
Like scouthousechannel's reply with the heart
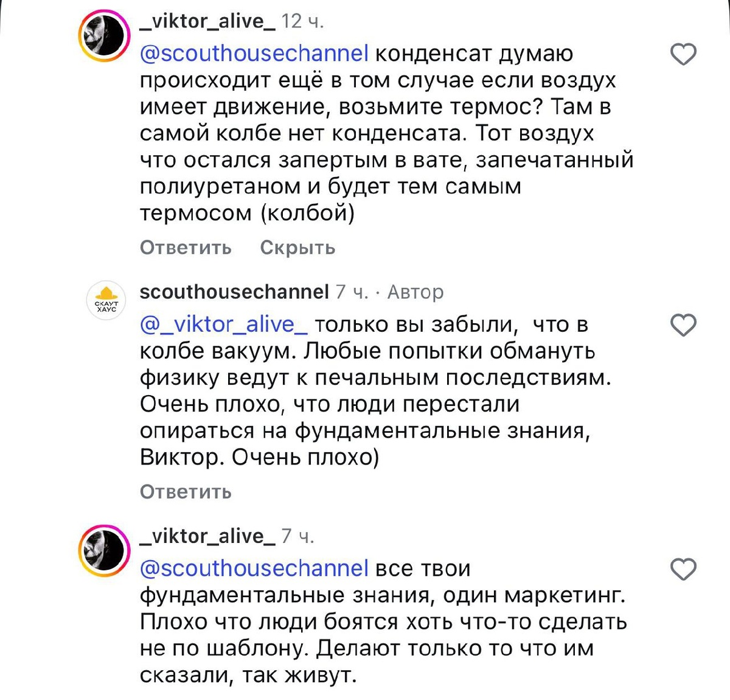pyautogui.click(x=684, y=325)
